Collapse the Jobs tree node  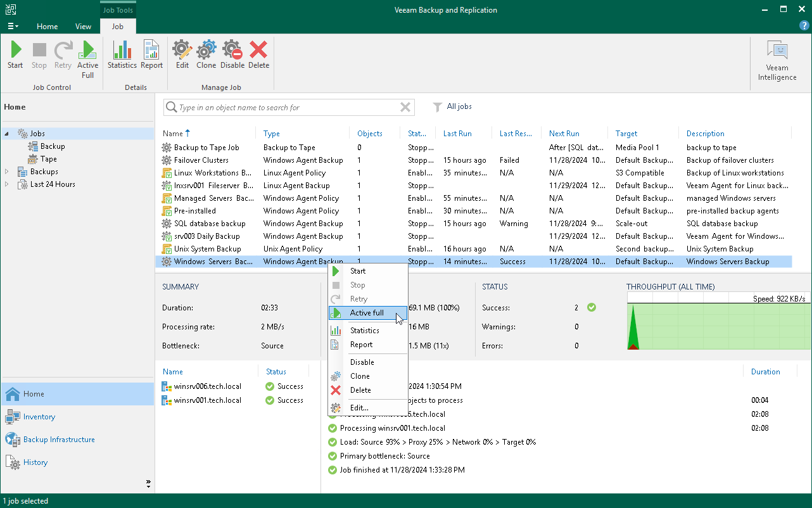[x=7, y=134]
